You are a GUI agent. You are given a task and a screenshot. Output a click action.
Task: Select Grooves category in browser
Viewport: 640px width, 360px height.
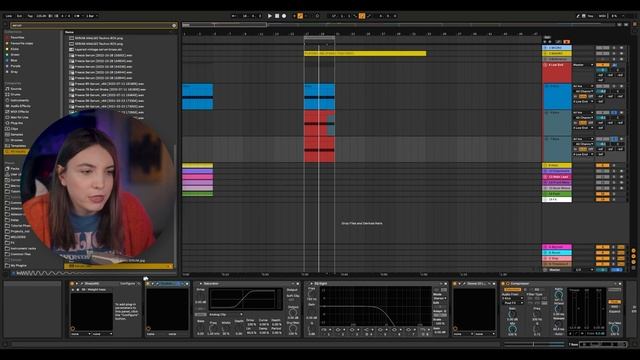tap(16, 140)
